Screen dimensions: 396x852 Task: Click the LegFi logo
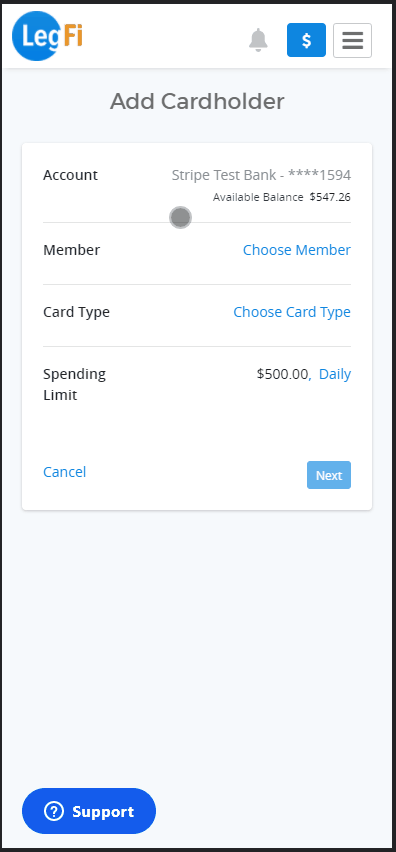coord(47,36)
